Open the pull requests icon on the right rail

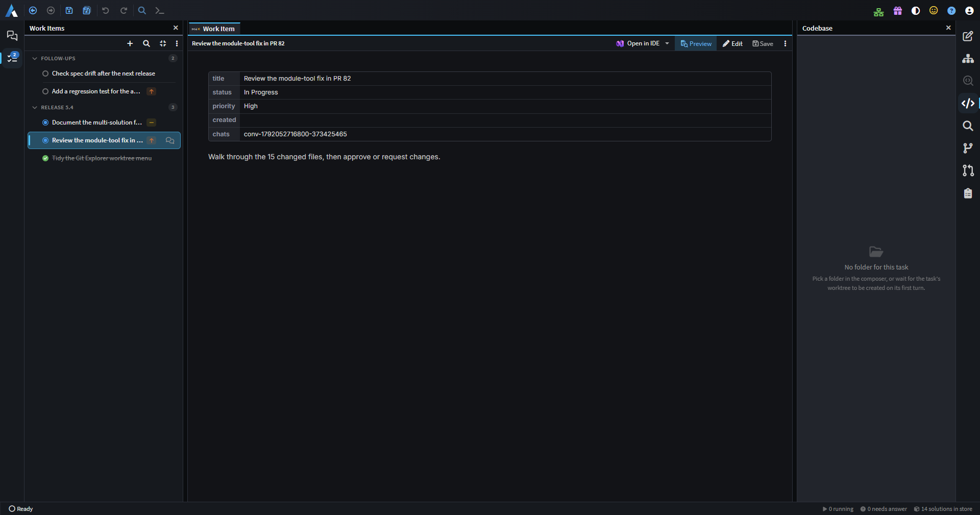click(968, 170)
